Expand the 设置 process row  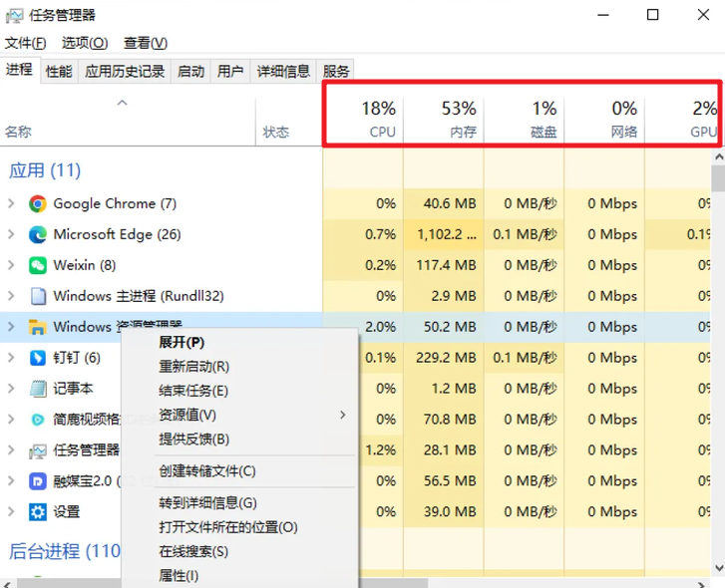11,512
